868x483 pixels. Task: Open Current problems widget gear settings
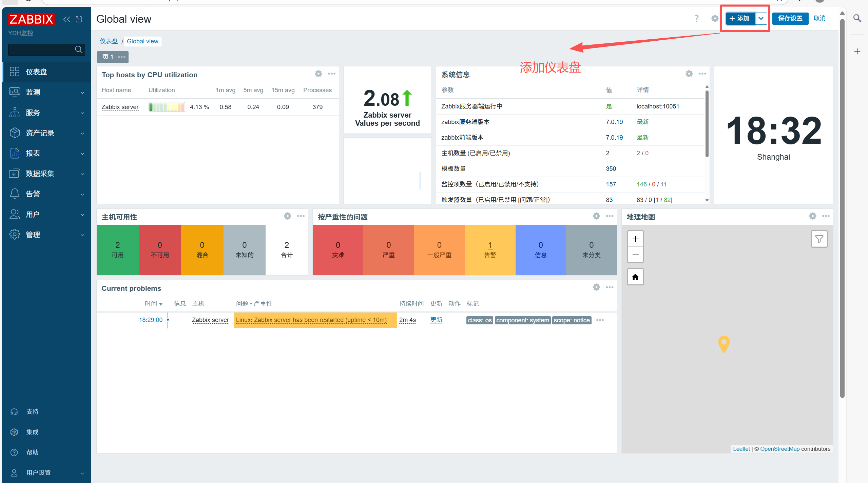point(596,287)
